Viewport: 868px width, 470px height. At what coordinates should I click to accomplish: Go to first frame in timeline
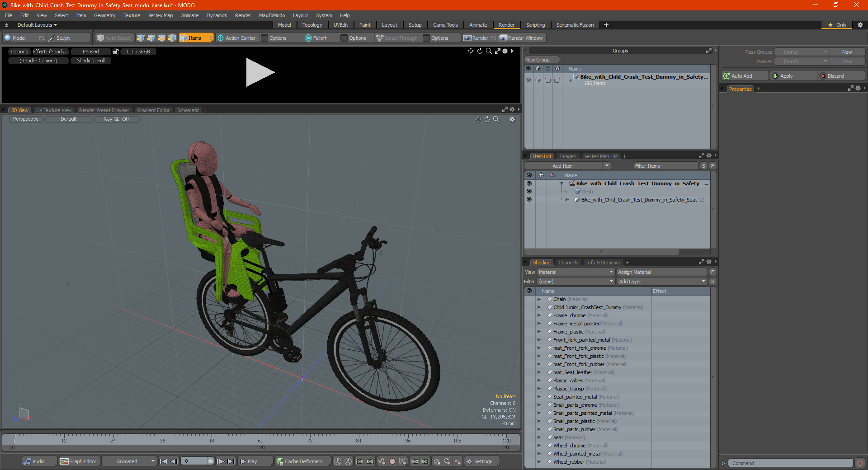[164, 461]
